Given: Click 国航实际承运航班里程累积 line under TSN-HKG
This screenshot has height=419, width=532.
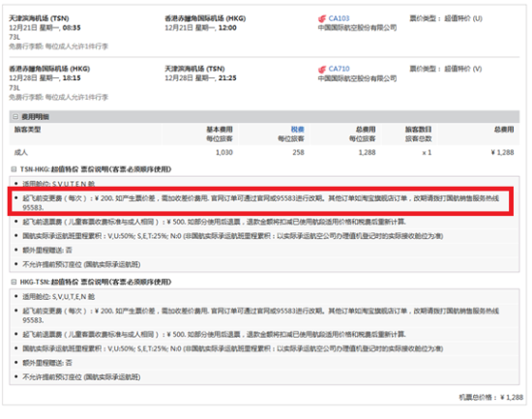Looking at the screenshot, I should tap(233, 236).
